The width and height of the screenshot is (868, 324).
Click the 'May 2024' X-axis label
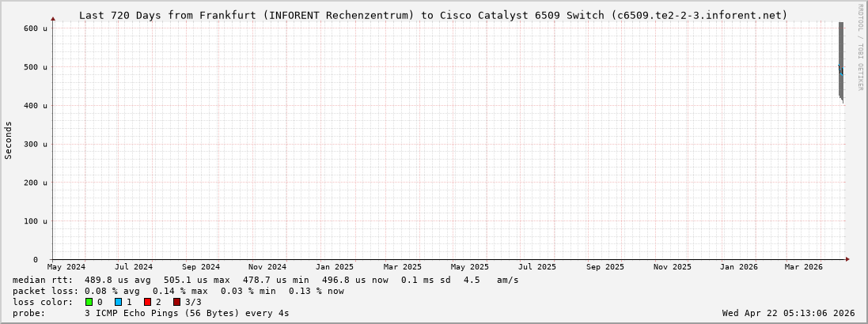click(66, 267)
